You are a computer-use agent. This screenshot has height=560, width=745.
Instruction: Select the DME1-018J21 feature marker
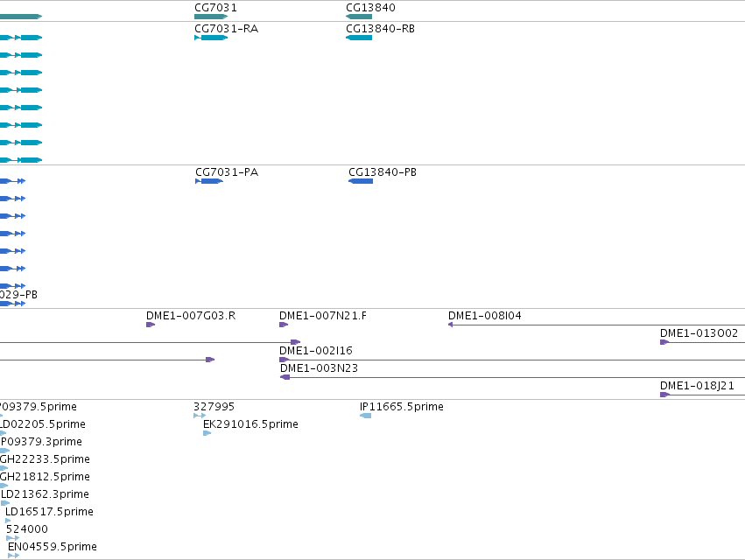point(665,395)
